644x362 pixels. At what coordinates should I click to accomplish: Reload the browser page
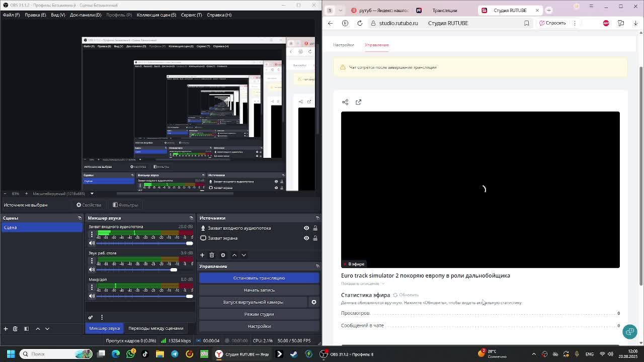360,23
